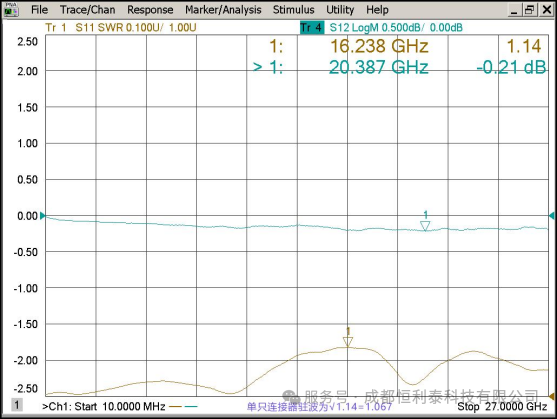
Task: Select the highlighted Tr 4 trace label
Action: point(312,27)
